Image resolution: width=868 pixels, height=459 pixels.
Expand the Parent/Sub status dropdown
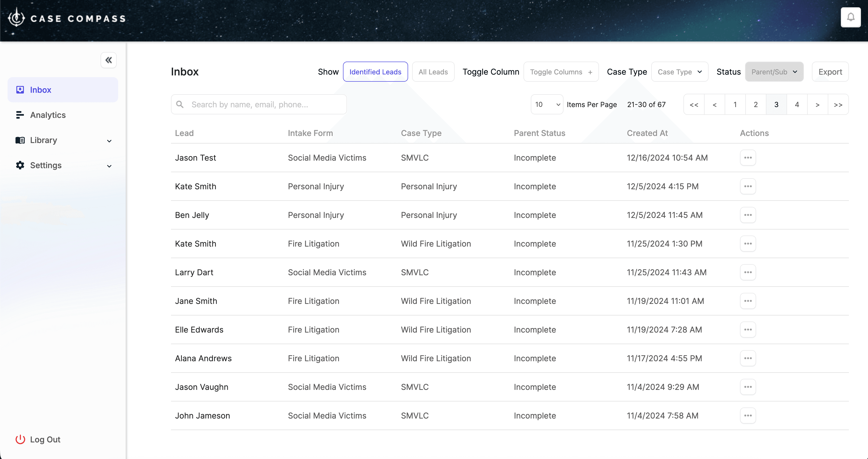(x=774, y=71)
